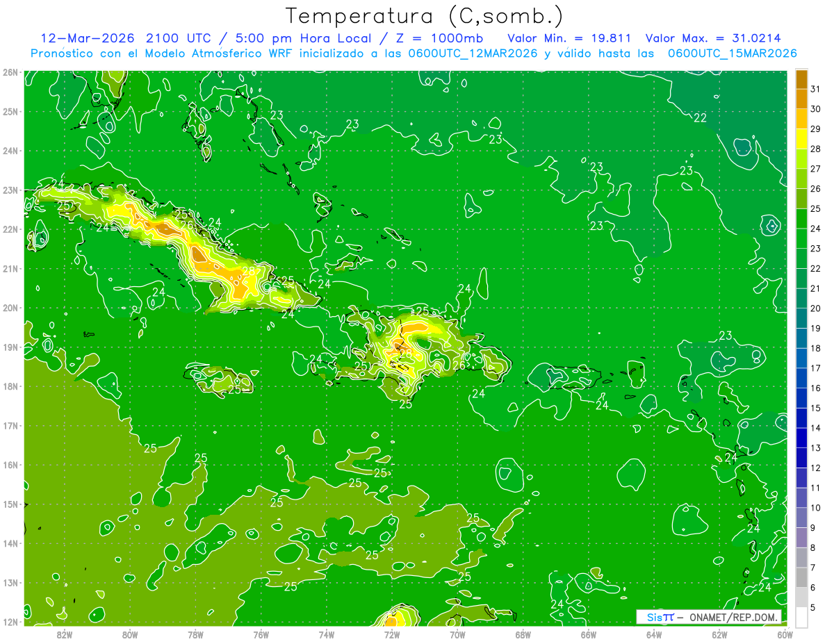
Task: Click the legend value 30
Action: coord(815,109)
